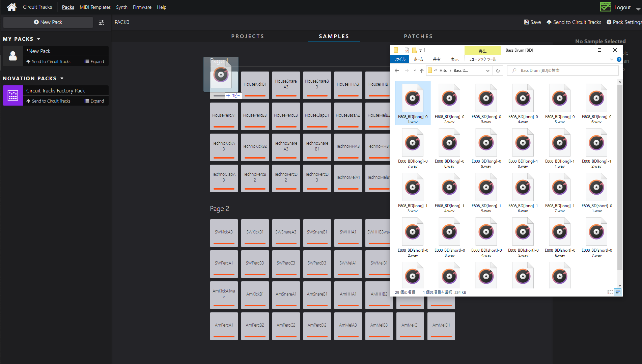The image size is (642, 364).
Task: Click the properties checkmark icon in Explorer title bar
Action: (407, 50)
